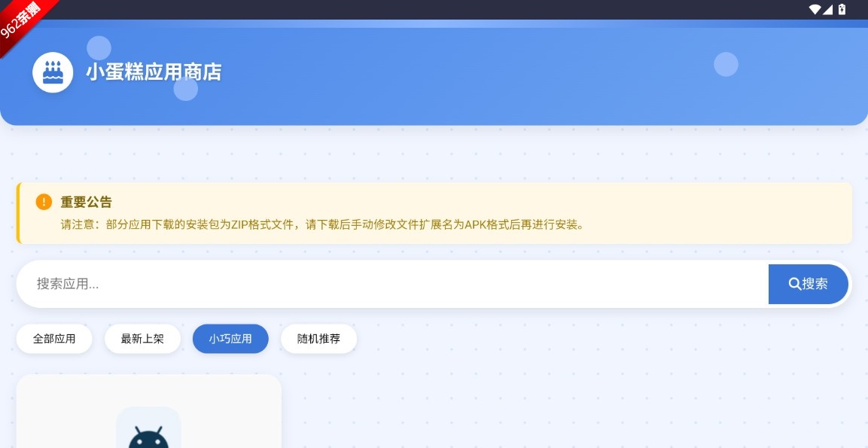Click the bubble below the store title

185,90
